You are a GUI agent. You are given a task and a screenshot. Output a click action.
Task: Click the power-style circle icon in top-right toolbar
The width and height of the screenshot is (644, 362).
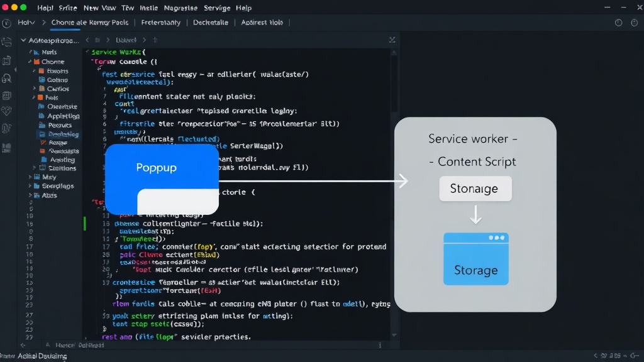[619, 23]
